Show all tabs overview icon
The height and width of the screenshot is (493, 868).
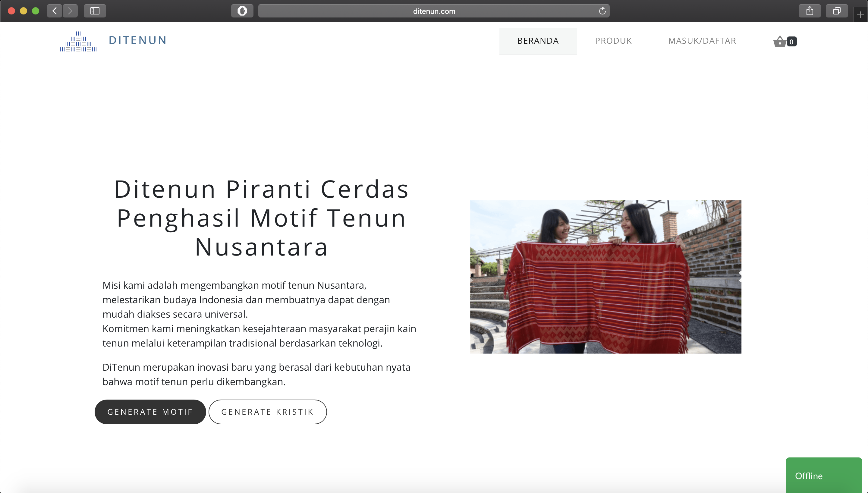click(837, 11)
